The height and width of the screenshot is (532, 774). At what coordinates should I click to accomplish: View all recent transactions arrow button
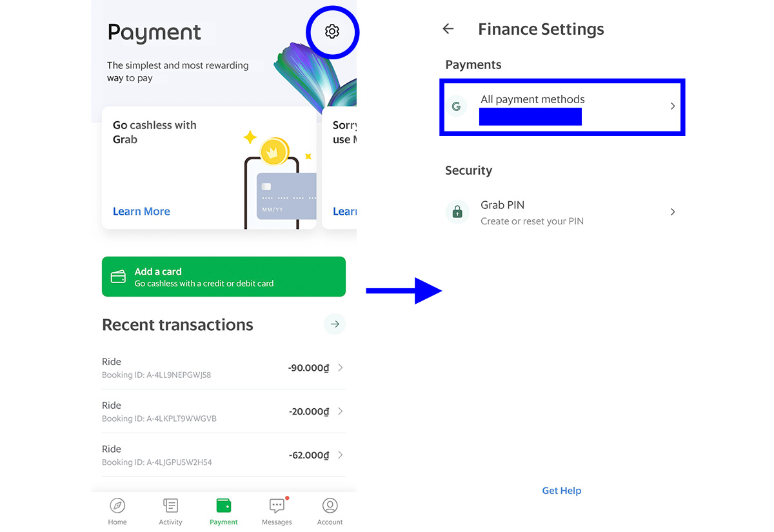[x=335, y=324]
